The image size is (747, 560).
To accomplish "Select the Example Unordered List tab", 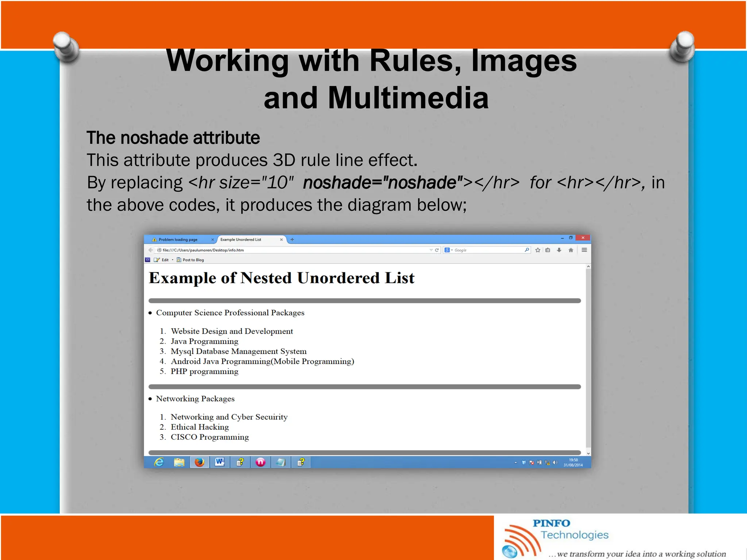I will pos(252,240).
